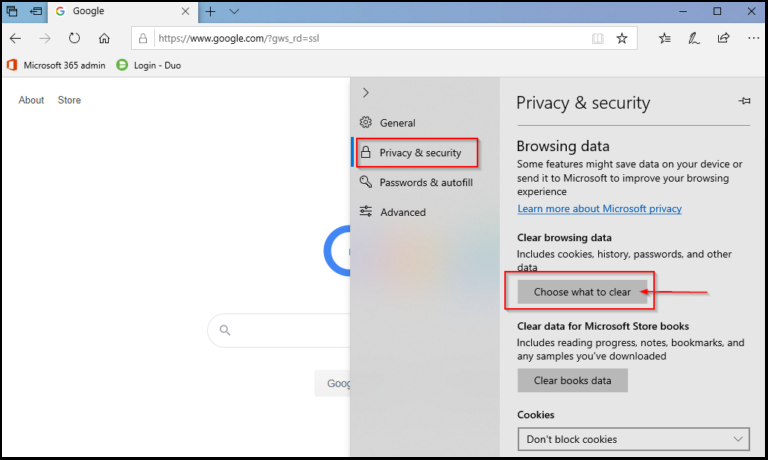Open the Settings and more menu
This screenshot has width=768, height=460.
pyautogui.click(x=753, y=38)
